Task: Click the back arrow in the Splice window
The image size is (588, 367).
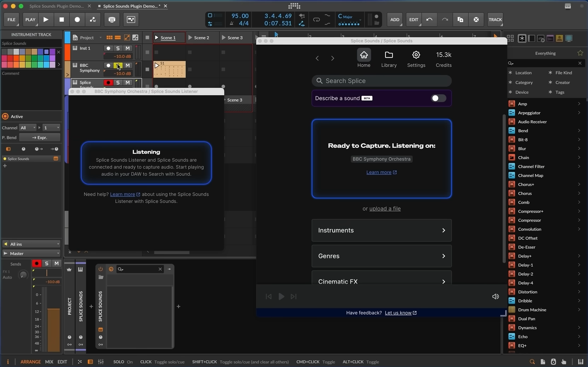Action: click(317, 58)
